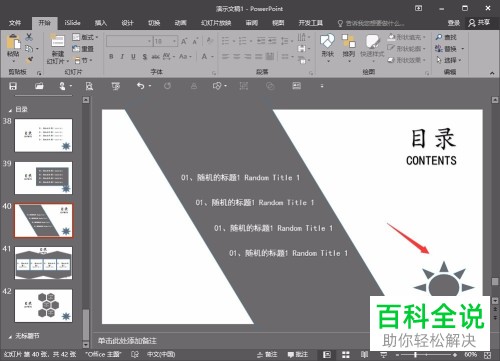Screen dimensions: 500x361
Task: Click the Tell Me search box
Action: coord(371,23)
